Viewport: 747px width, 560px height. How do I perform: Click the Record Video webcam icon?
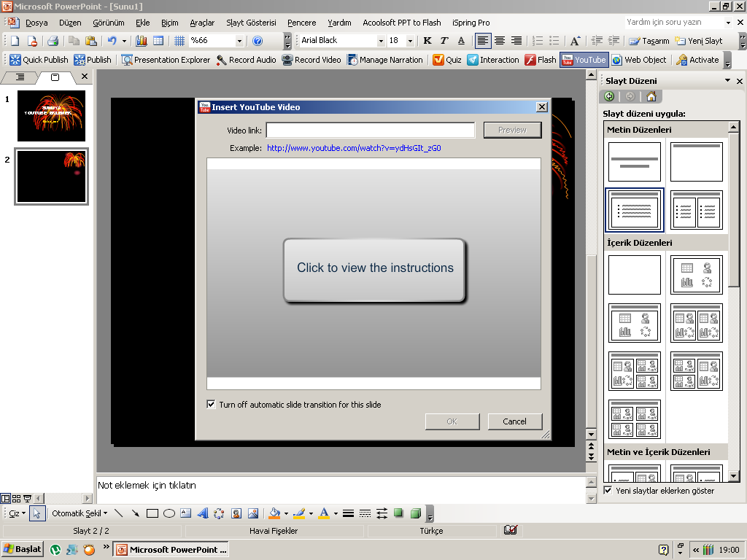click(287, 60)
